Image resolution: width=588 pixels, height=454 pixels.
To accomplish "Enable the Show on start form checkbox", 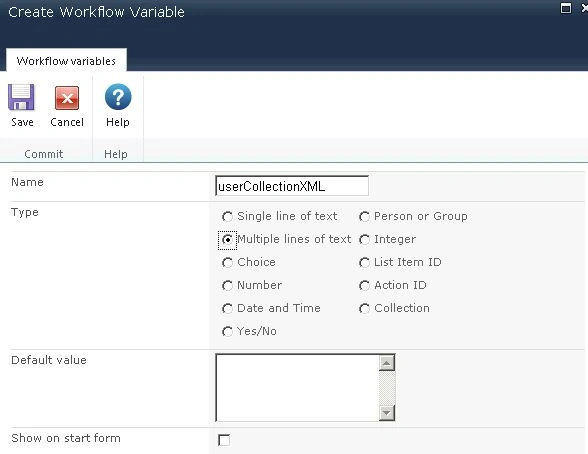I will (x=224, y=440).
